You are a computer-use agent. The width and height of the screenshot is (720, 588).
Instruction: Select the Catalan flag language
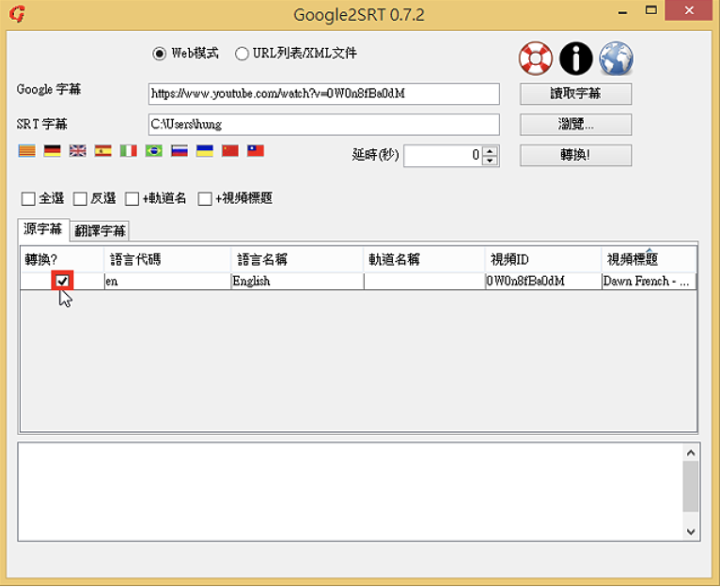27,150
